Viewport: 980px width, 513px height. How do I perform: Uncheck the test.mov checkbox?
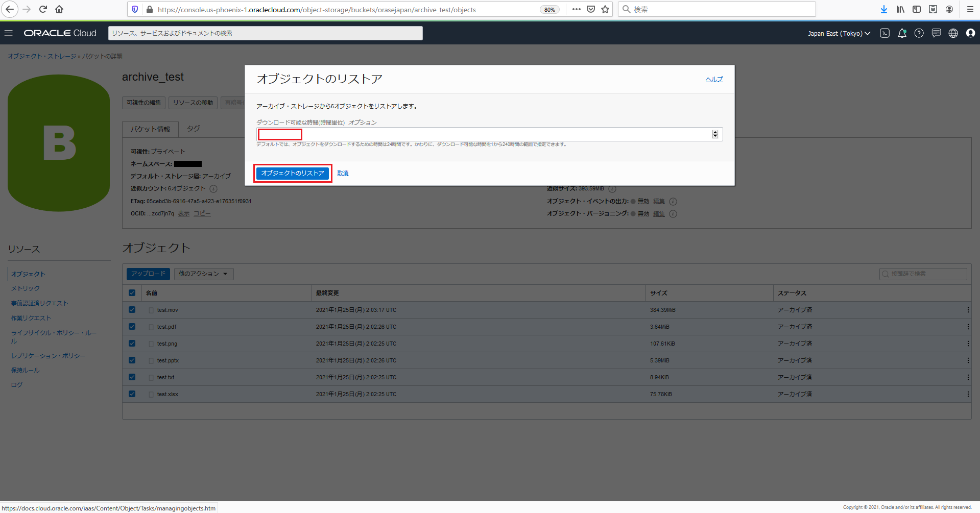point(132,310)
